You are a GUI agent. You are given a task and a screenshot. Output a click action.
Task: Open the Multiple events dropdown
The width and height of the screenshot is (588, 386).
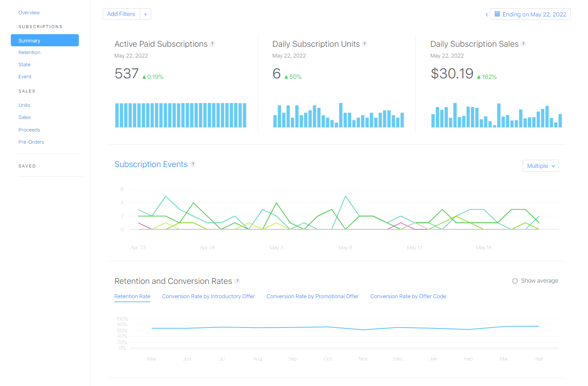tap(540, 165)
